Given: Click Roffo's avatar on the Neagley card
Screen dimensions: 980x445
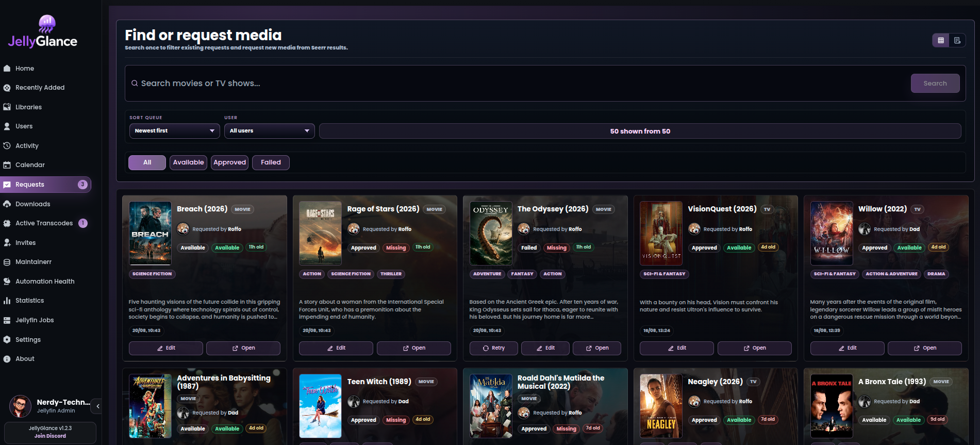Looking at the screenshot, I should coord(694,401).
